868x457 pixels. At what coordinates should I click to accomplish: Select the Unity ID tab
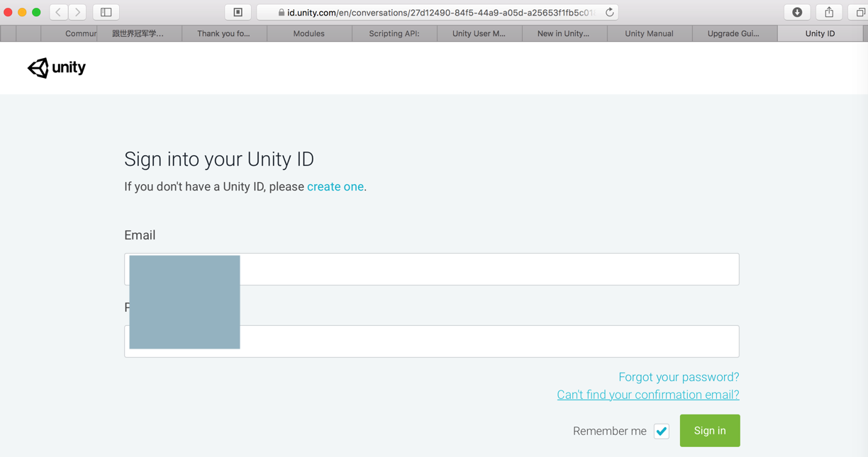[820, 33]
